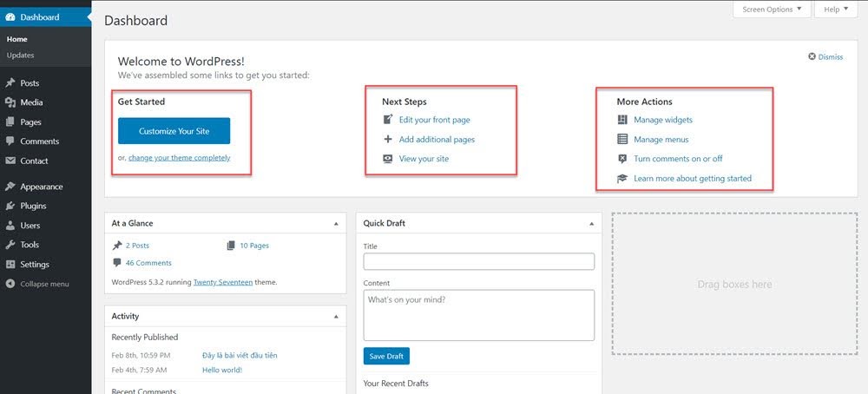Open the 10 Pages link
The width and height of the screenshot is (868, 394).
tap(254, 246)
